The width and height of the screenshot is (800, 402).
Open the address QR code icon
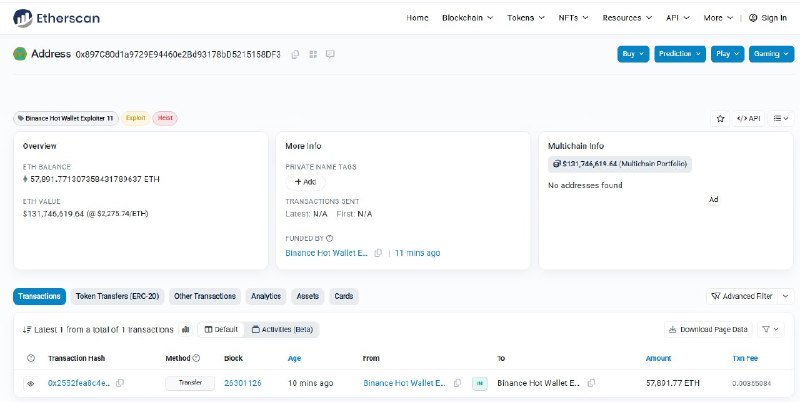pos(313,54)
